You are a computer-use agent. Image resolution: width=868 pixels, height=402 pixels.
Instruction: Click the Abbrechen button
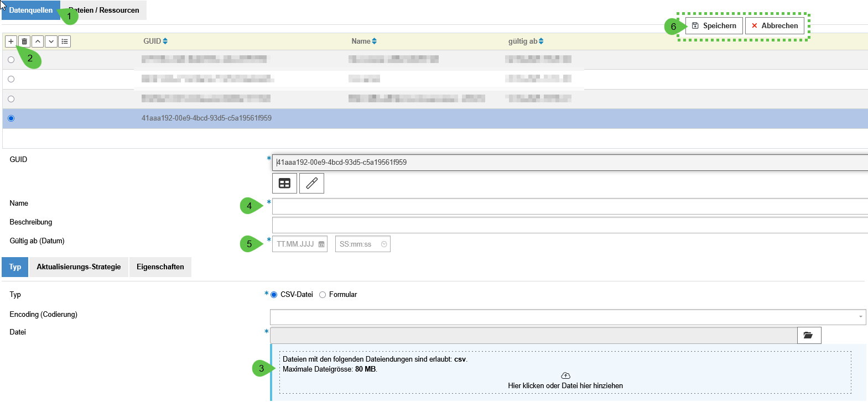point(774,25)
